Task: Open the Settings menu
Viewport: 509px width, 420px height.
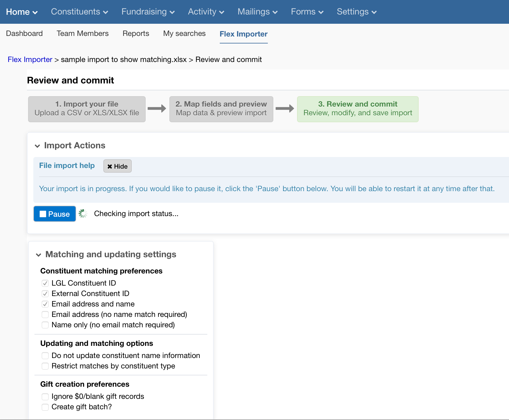Action: 356,12
